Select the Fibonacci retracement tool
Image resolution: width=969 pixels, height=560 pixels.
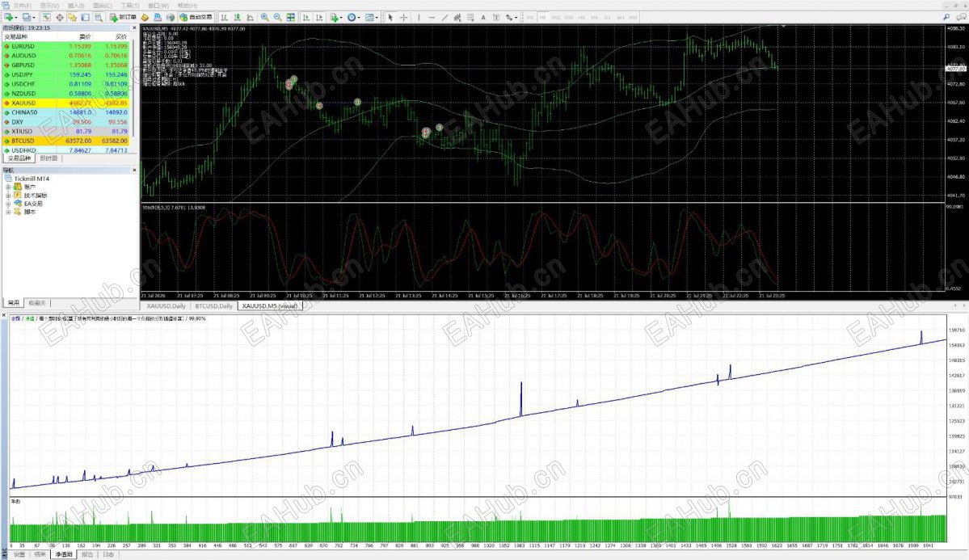point(470,17)
